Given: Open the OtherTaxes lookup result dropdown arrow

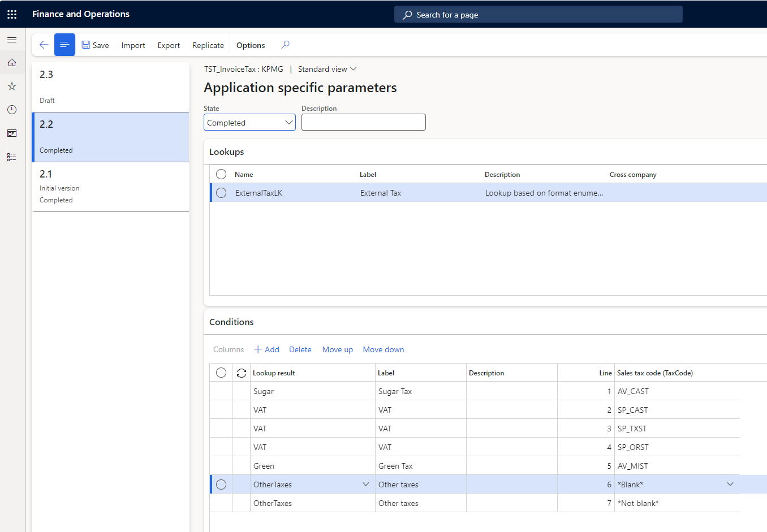Looking at the screenshot, I should click(x=366, y=484).
